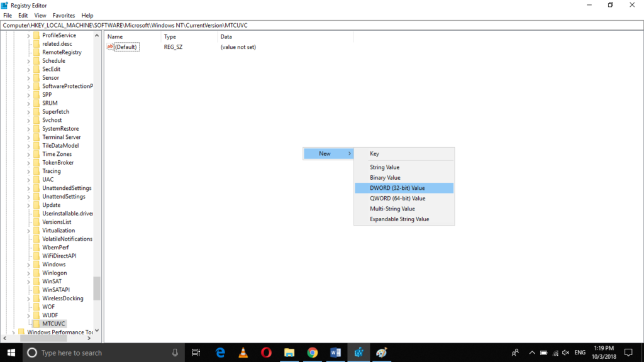This screenshot has height=362, width=644.
Task: Open the Favorites menu
Action: coord(64,15)
